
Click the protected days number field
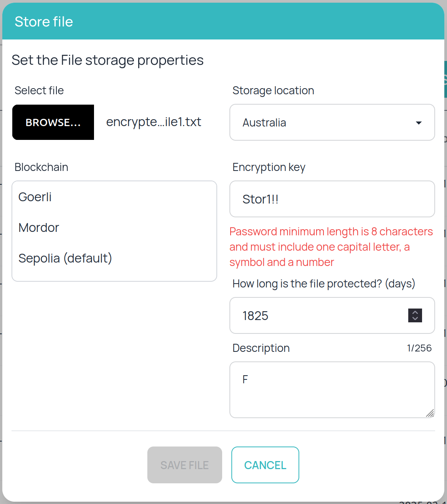[x=318, y=316]
